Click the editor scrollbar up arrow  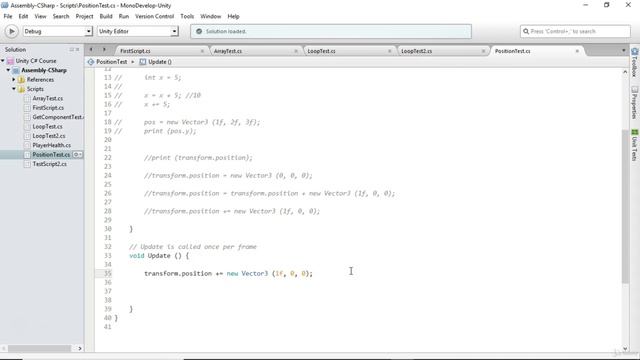click(x=625, y=72)
